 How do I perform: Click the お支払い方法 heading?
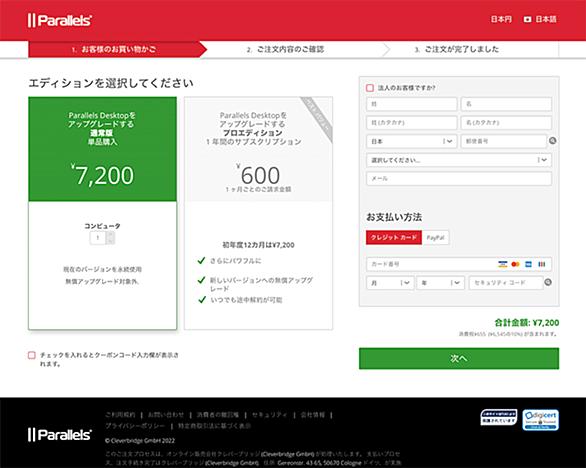394,217
